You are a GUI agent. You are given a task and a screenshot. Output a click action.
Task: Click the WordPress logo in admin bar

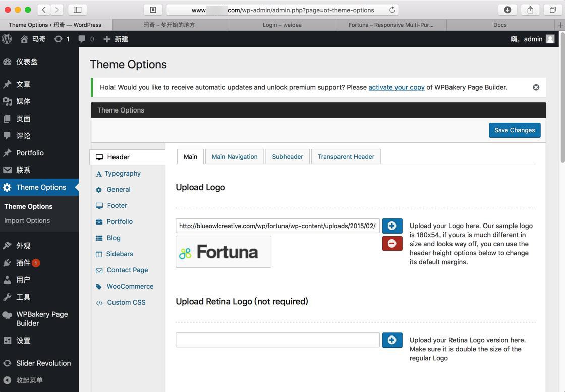[x=7, y=39]
